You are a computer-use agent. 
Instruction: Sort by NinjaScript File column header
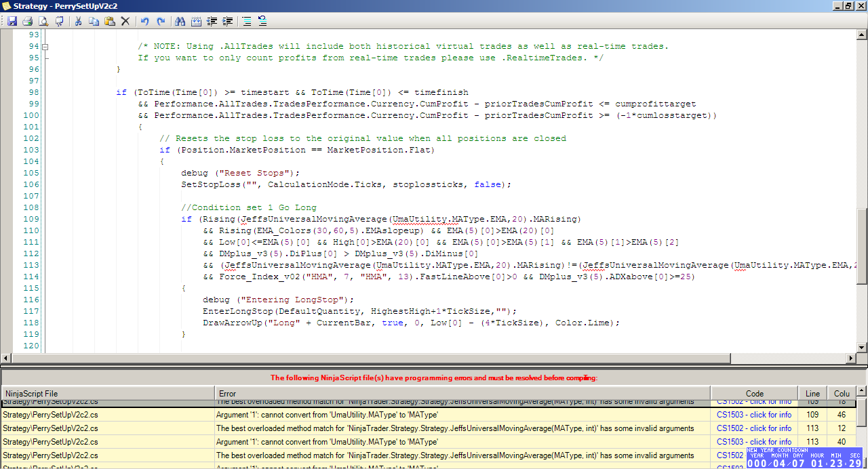[108, 393]
